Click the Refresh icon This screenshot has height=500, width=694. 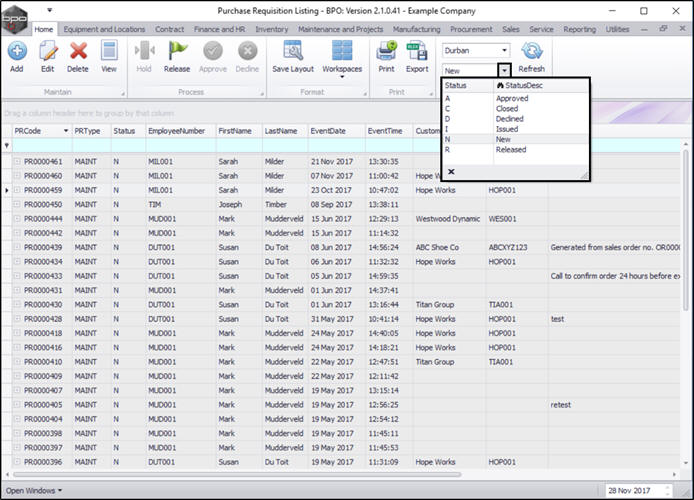pyautogui.click(x=532, y=52)
